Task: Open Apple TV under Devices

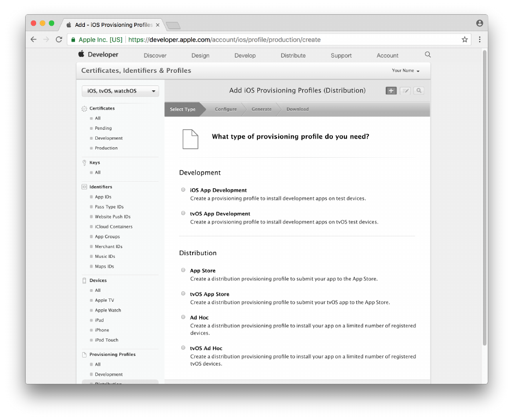Action: [105, 300]
